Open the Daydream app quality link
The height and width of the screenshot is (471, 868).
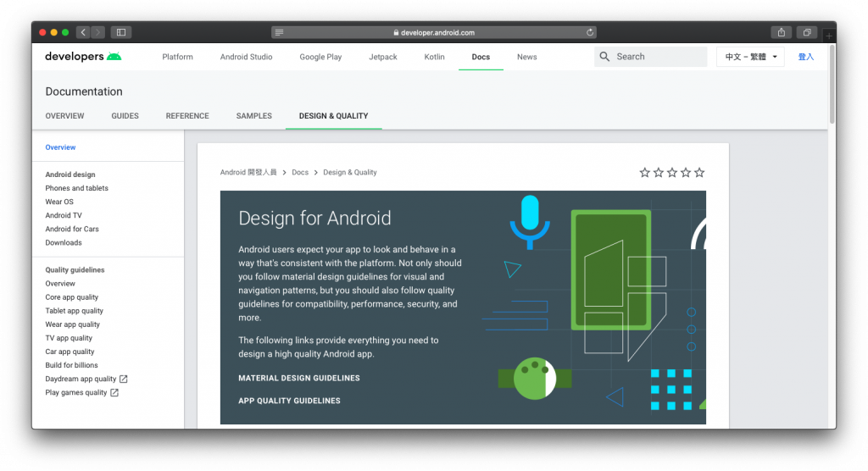[x=81, y=380]
